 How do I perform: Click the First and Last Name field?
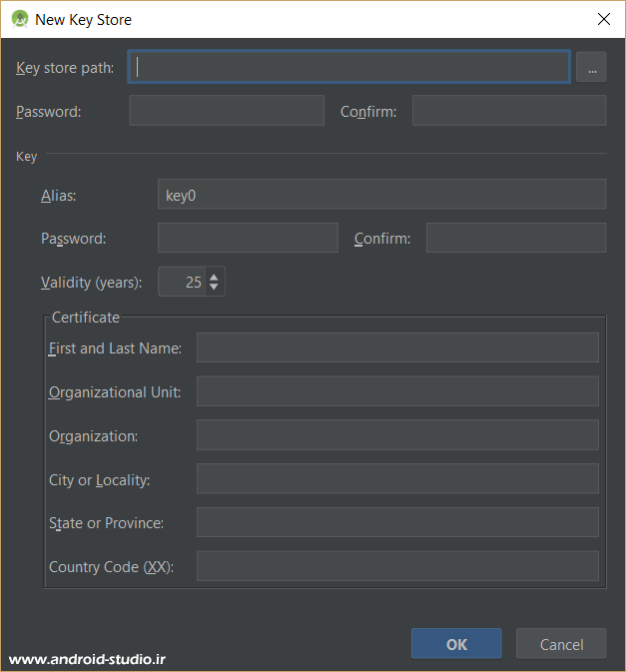397,347
